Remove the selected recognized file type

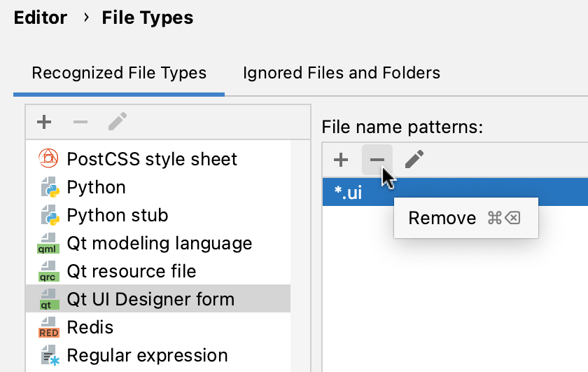[80, 123]
